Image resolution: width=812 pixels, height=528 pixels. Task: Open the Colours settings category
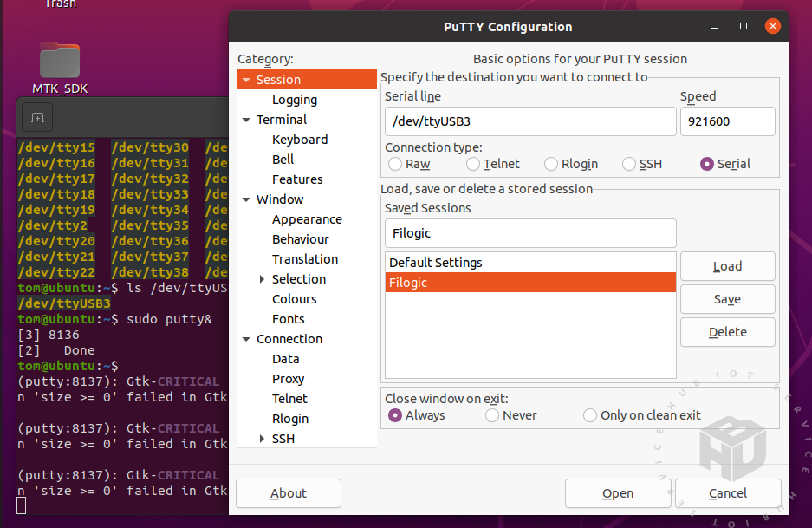pyautogui.click(x=294, y=299)
